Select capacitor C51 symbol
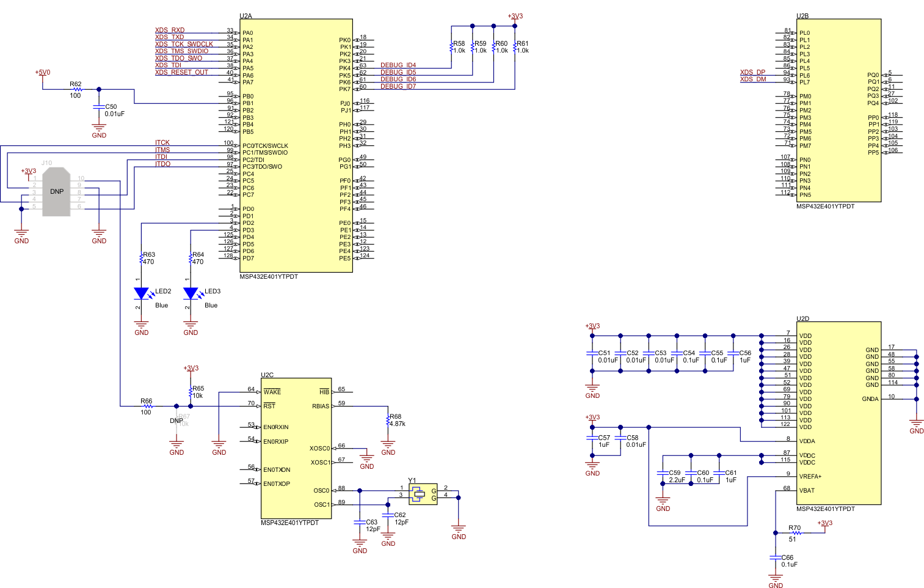The height and width of the screenshot is (588, 924). click(592, 353)
